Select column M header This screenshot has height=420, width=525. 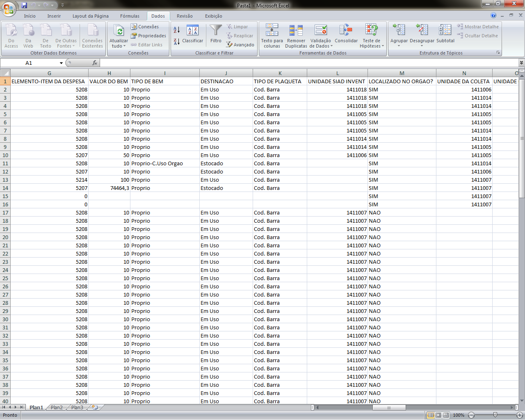[402, 73]
